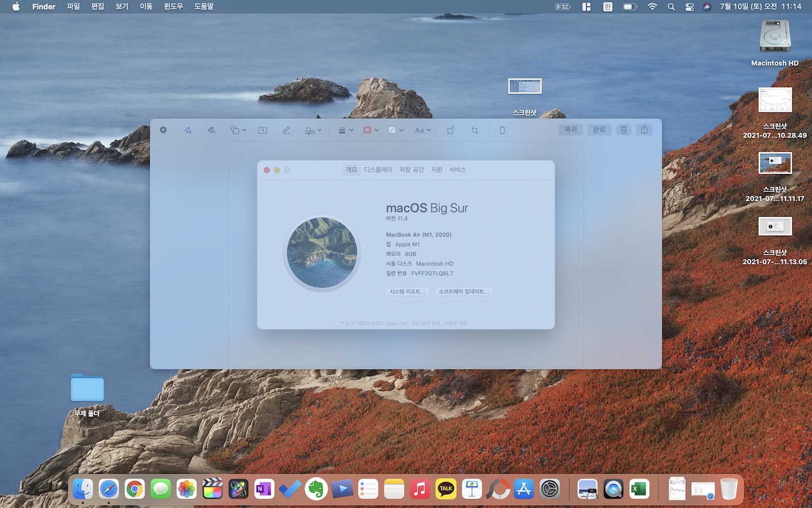The width and height of the screenshot is (812, 508).
Task: Switch to the 저장 공간 tab
Action: 411,170
